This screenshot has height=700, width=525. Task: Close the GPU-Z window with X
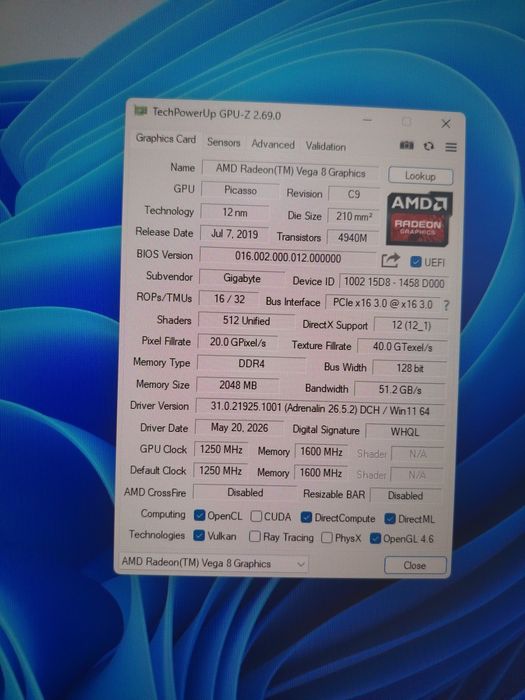pyautogui.click(x=446, y=124)
